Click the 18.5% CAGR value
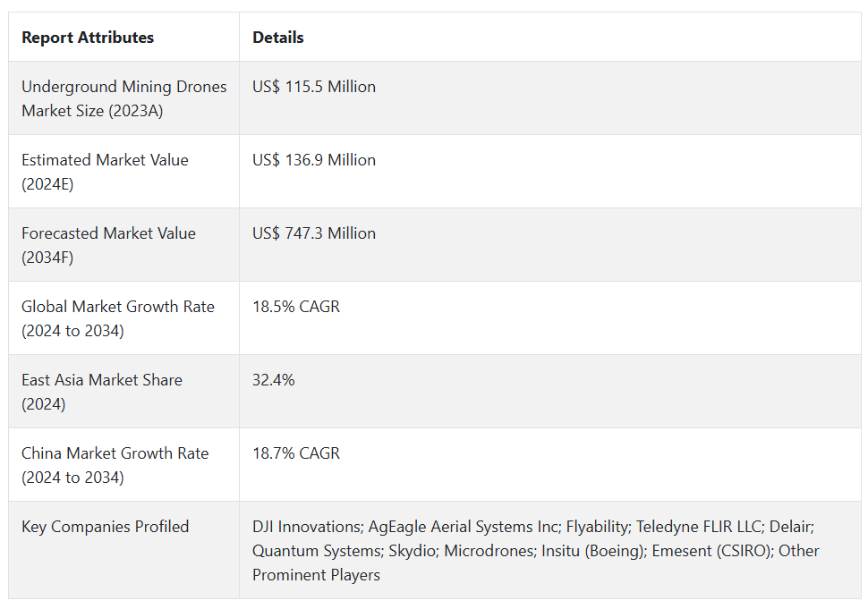This screenshot has height=609, width=868. (296, 307)
